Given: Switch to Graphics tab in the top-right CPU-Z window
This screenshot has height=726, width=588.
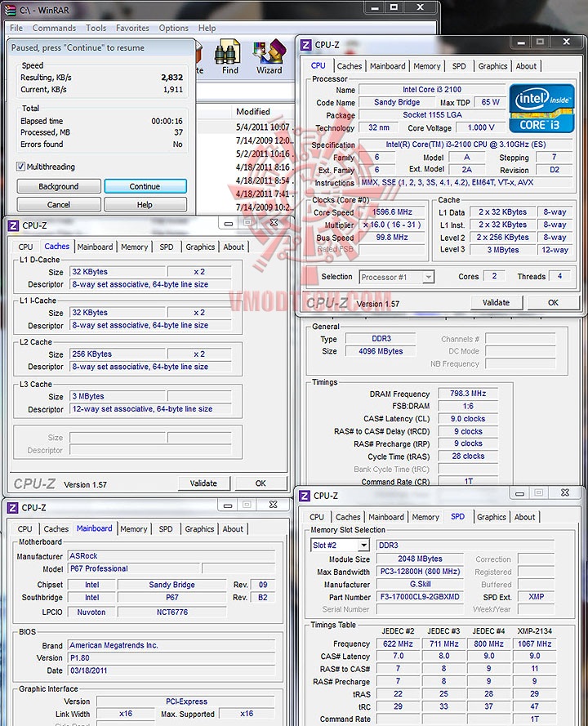Looking at the screenshot, I should click(492, 66).
